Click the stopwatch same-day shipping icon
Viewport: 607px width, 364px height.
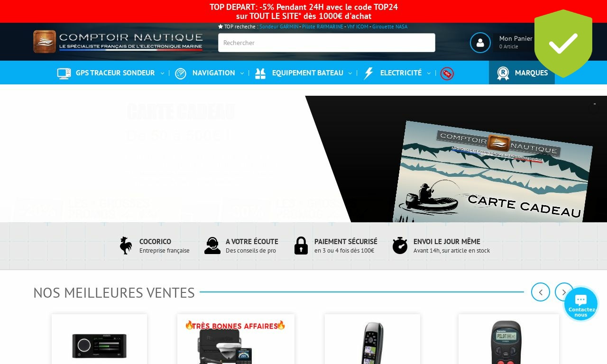coord(400,246)
